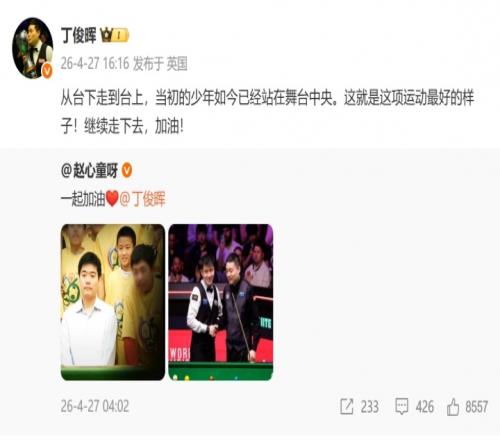The height and width of the screenshot is (440, 500).
Task: Like the post with thumbs-up icon
Action: (453, 407)
